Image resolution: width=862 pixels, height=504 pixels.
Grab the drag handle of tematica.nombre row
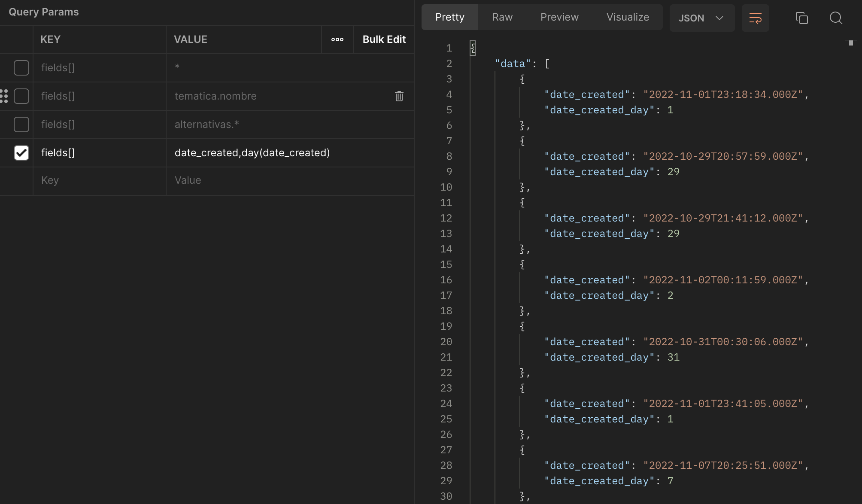[x=4, y=96]
